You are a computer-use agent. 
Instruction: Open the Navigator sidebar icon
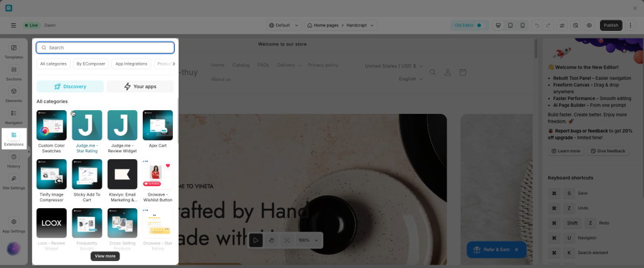point(14,113)
